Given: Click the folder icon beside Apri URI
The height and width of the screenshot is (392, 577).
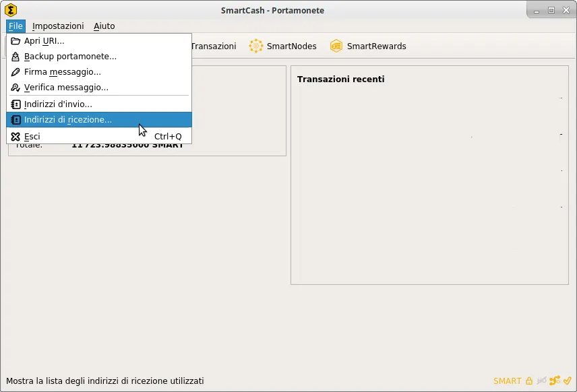Looking at the screenshot, I should 16,41.
